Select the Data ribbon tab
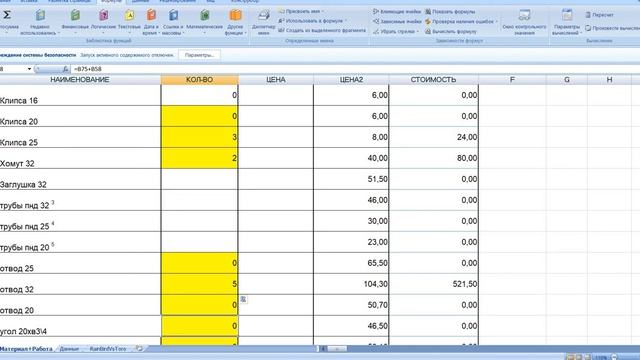This screenshot has height=360, width=640. tap(140, 1)
